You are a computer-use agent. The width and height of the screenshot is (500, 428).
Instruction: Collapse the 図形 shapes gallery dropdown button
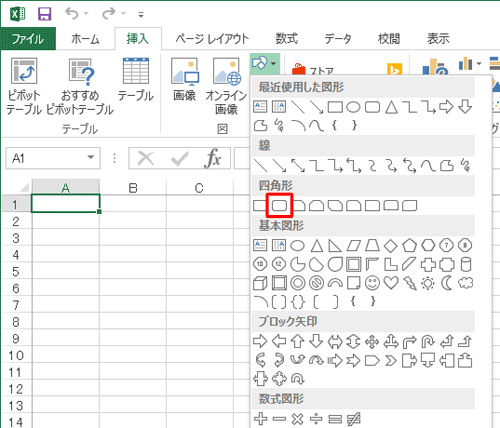point(265,63)
